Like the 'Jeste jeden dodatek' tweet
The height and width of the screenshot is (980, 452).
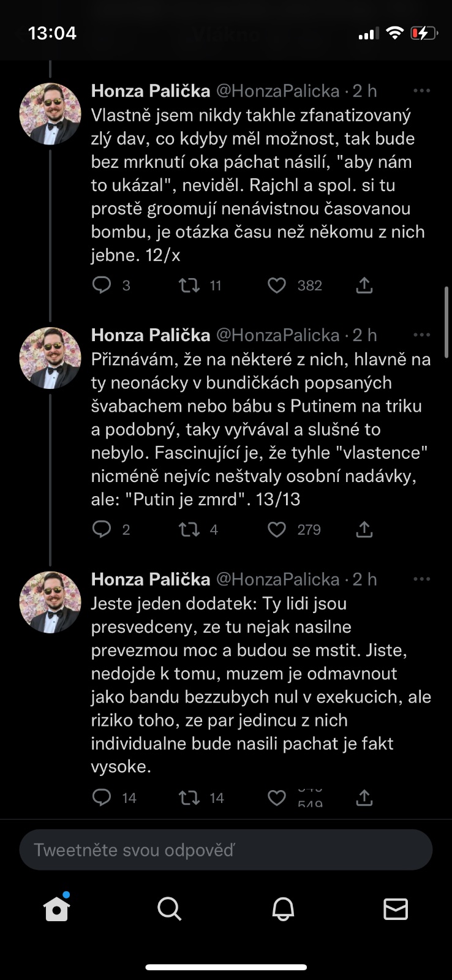[277, 797]
